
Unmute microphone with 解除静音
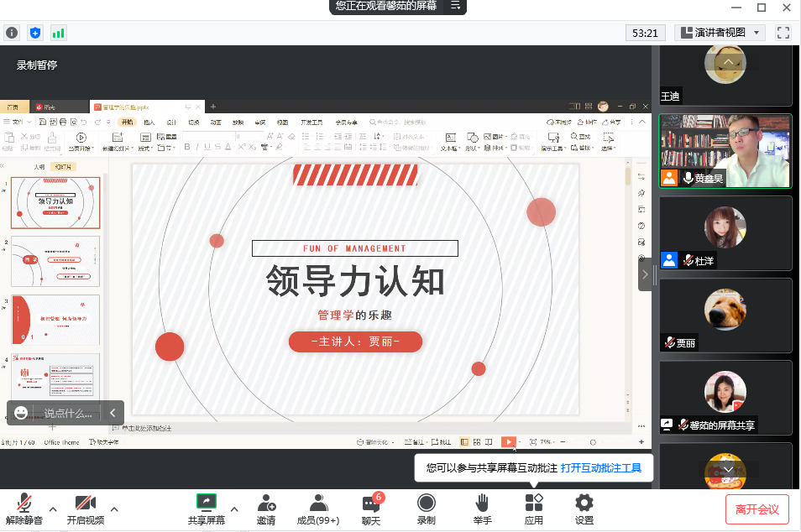pyautogui.click(x=24, y=509)
